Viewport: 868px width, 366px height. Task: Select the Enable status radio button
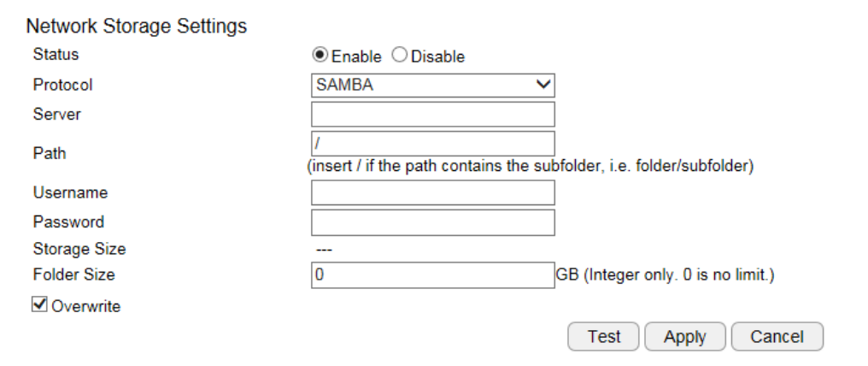pos(320,56)
